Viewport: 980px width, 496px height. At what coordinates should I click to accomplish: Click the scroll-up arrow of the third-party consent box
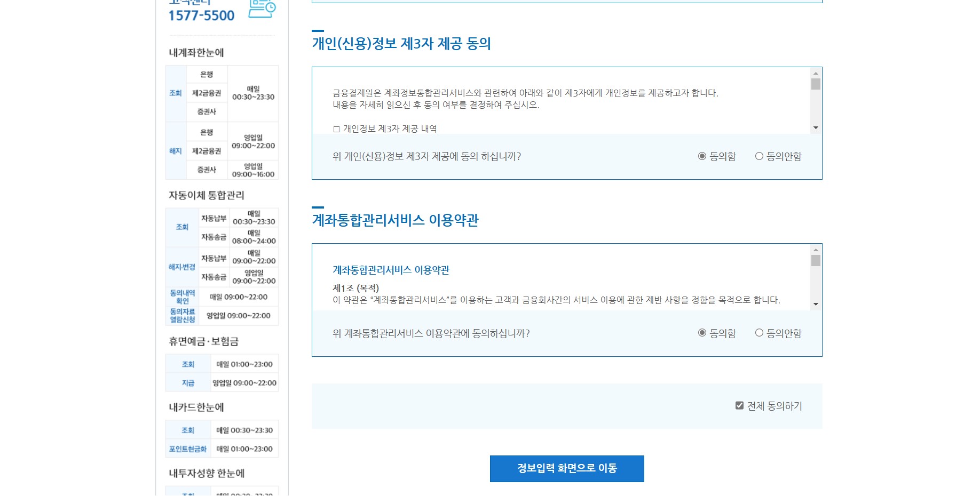pos(815,73)
